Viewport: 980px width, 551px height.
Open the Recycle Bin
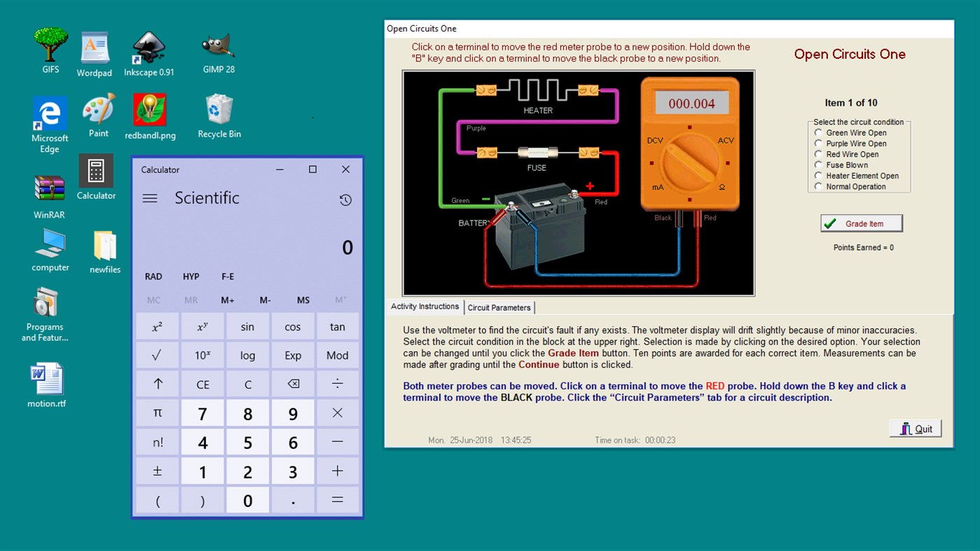coord(219,109)
